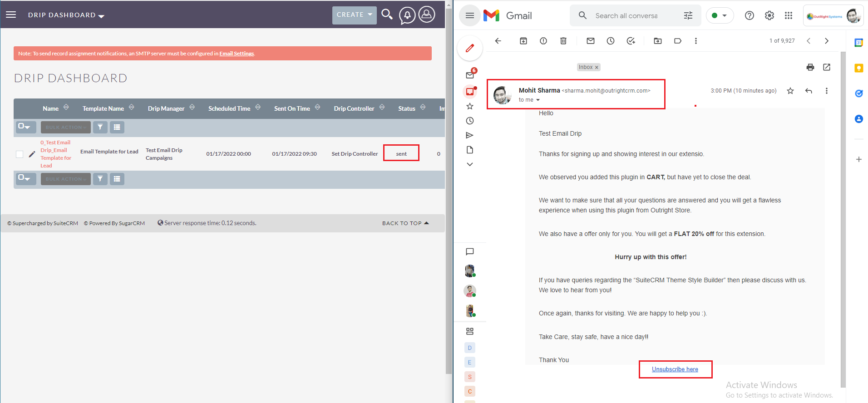This screenshot has width=868, height=403.
Task: Click Gmail search all conversations field
Action: [x=626, y=15]
